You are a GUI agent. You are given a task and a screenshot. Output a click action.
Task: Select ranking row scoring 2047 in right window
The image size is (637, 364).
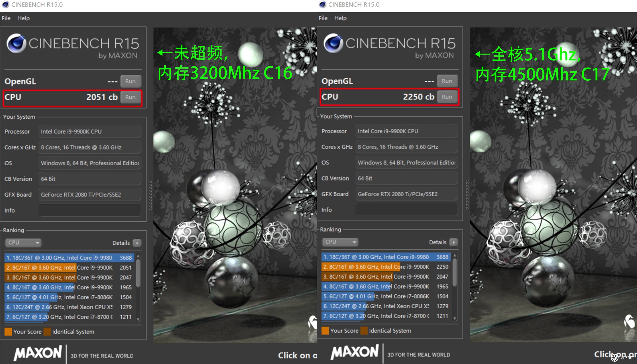tap(386, 276)
